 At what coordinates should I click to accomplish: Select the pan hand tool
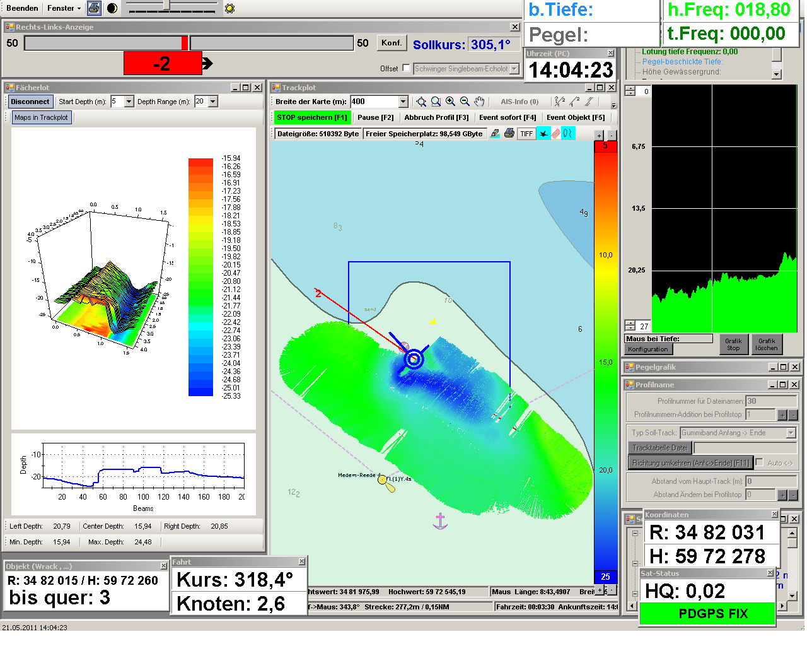479,102
